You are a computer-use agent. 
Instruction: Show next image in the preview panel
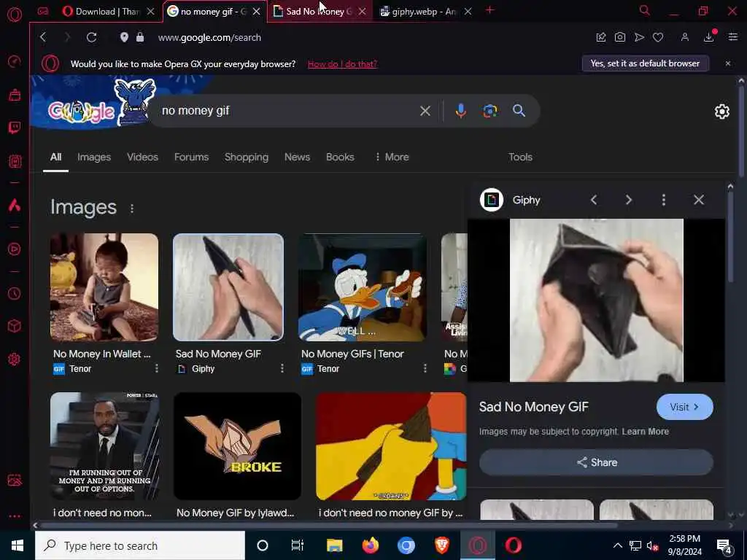[628, 200]
